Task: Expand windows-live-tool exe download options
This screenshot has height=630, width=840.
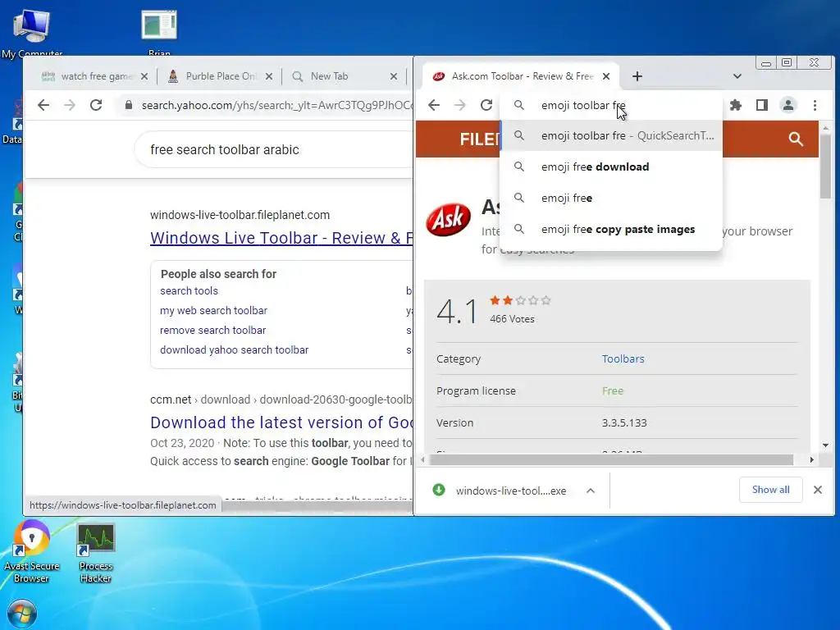Action: [591, 491]
